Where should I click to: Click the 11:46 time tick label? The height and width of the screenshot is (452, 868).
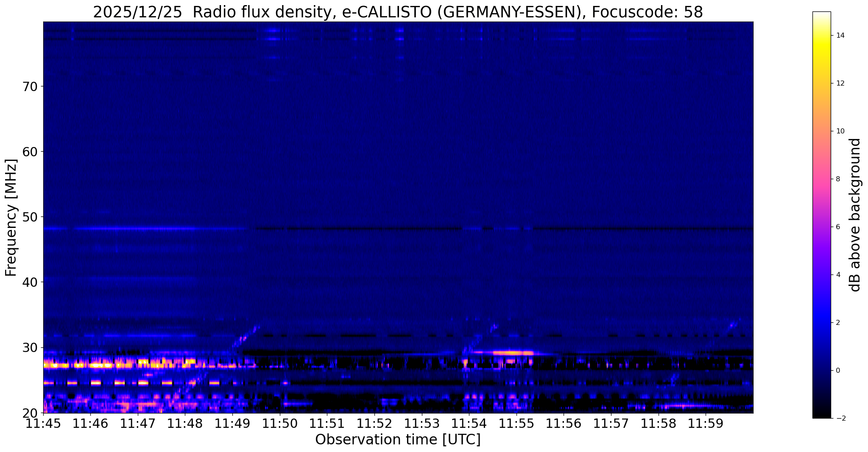pos(91,424)
